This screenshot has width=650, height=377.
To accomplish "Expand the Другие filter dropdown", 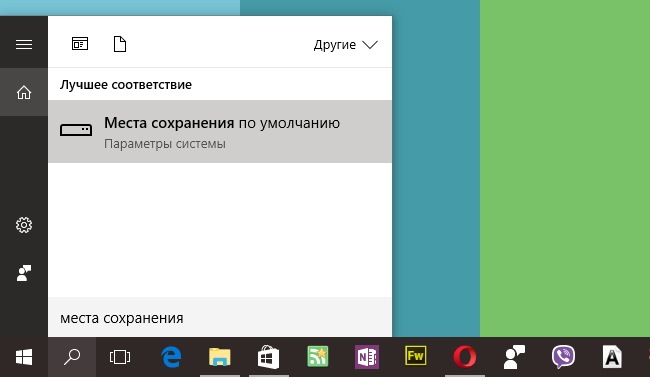I will click(346, 44).
